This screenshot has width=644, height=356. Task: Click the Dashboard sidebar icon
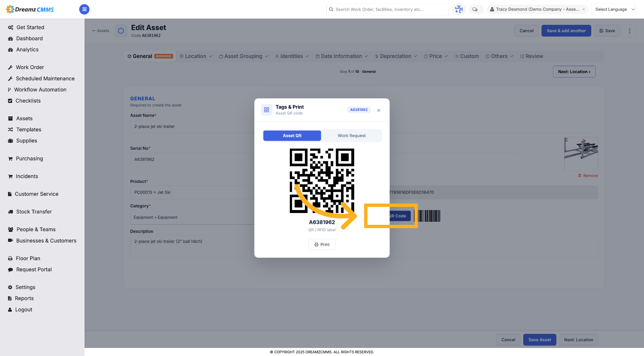click(10, 39)
